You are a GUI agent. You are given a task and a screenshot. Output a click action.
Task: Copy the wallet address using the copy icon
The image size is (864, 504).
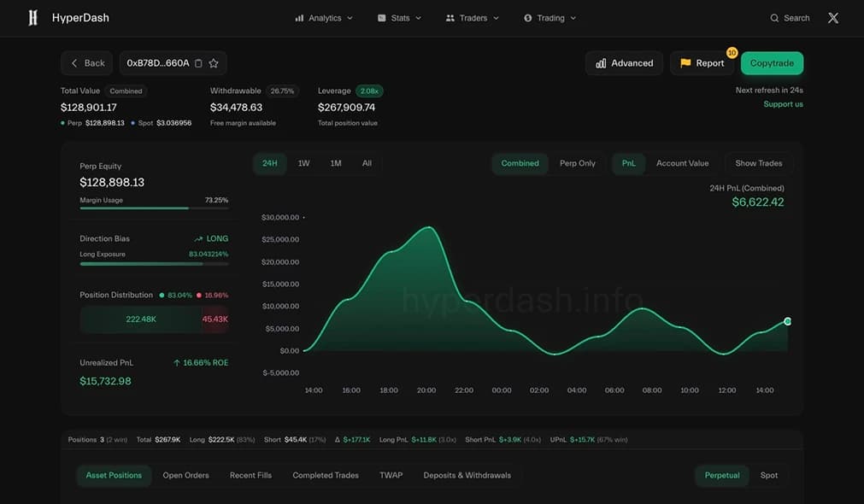197,62
